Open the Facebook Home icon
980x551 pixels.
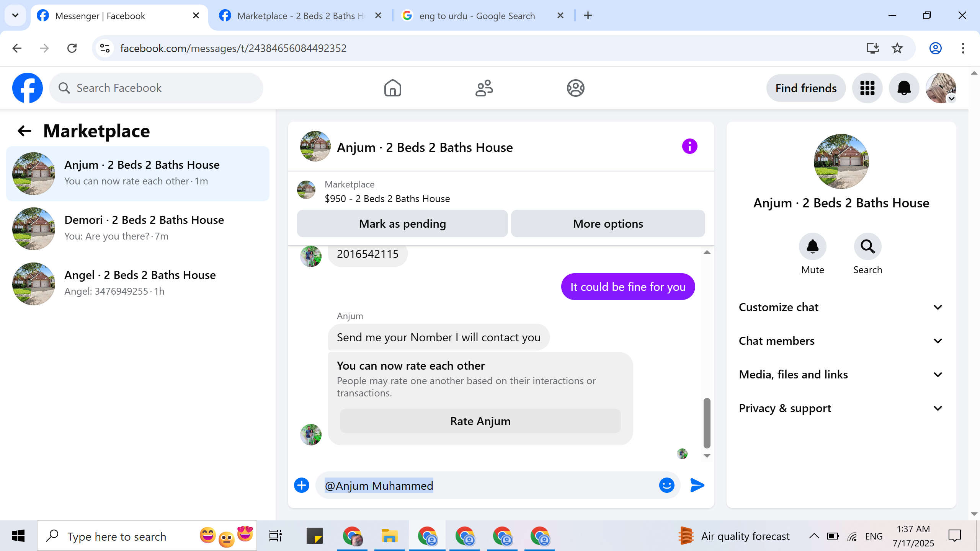[x=392, y=88]
